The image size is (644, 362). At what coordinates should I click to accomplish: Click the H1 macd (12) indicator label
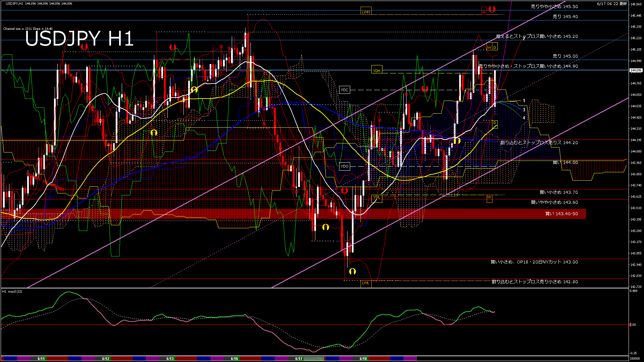12,292
